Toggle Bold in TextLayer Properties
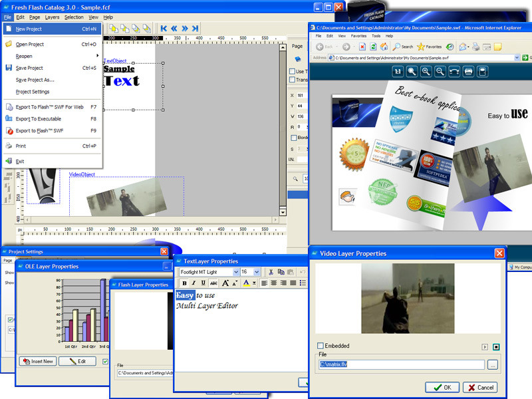The height and width of the screenshot is (399, 532). pos(184,283)
